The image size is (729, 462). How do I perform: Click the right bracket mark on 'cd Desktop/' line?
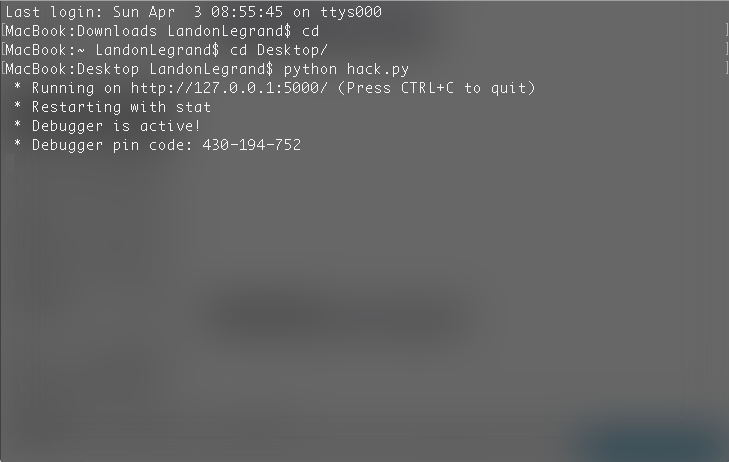pos(726,49)
